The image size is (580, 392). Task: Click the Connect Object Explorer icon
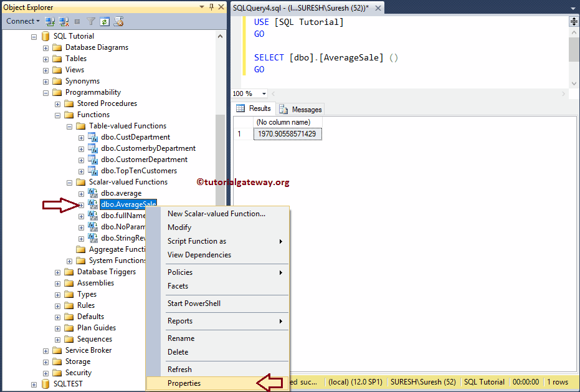[x=50, y=21]
